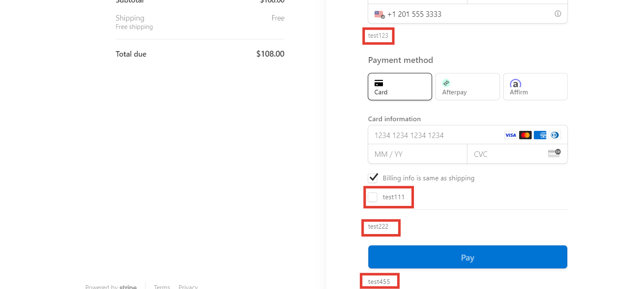Click the Afterpay logo icon

(x=446, y=83)
